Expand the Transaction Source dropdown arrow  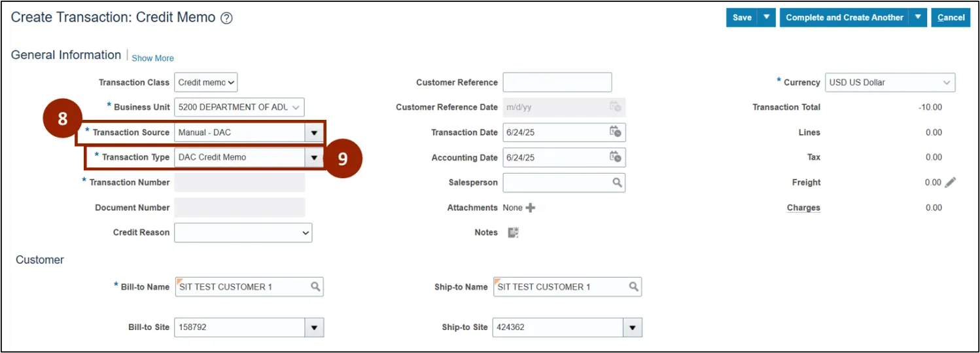[314, 133]
